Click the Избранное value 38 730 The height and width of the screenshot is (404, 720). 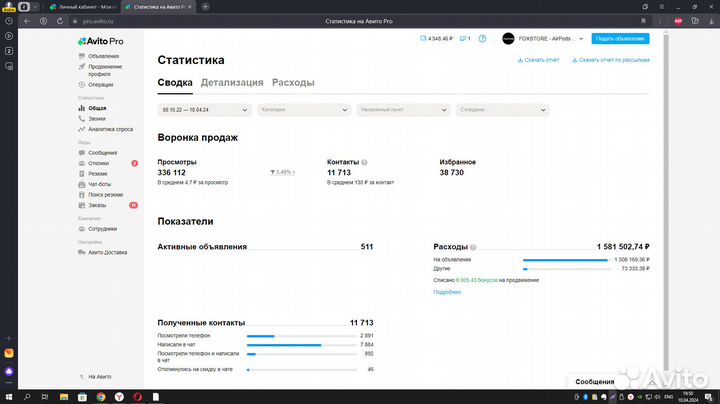[451, 173]
